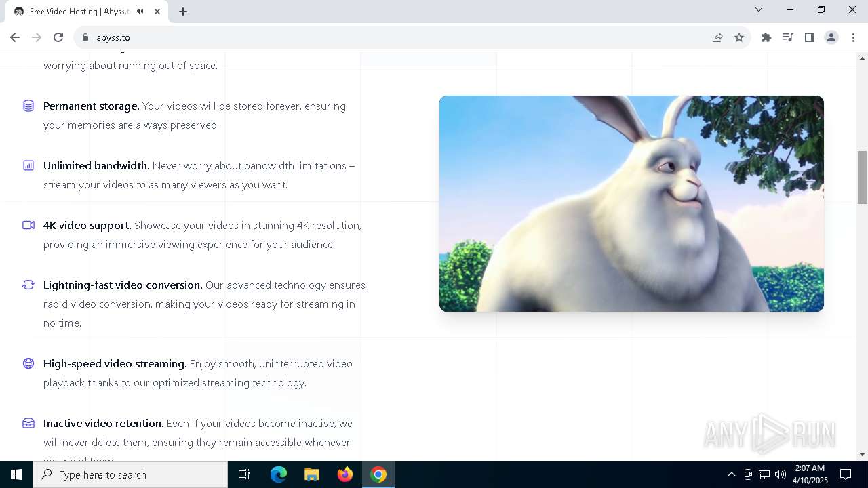The height and width of the screenshot is (488, 868).
Task: Open the system volume control
Action: coord(781,474)
